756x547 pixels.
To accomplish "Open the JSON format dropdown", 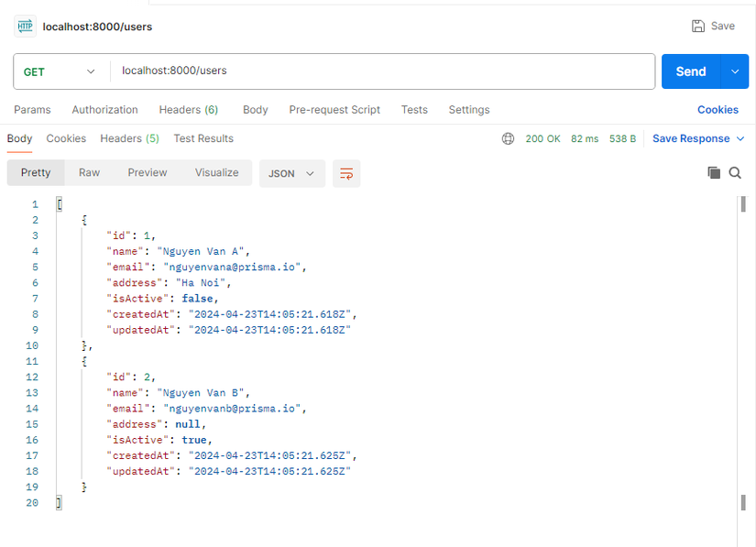I will click(x=291, y=173).
